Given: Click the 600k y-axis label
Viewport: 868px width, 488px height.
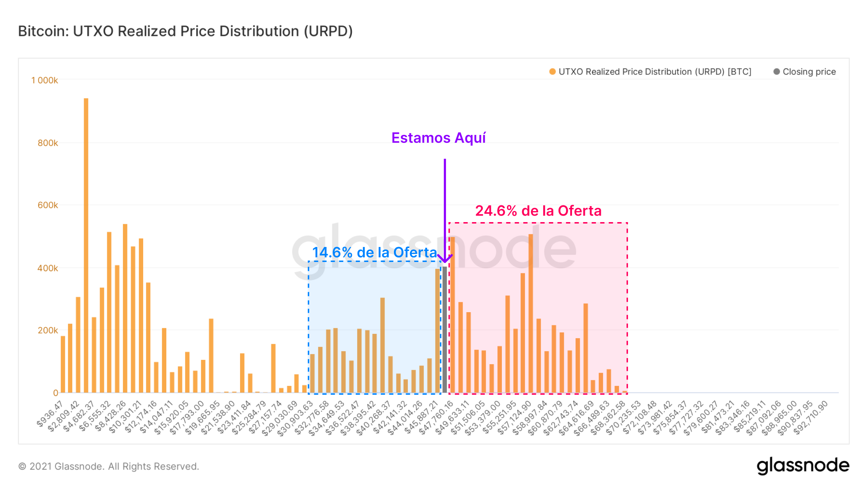Looking at the screenshot, I should (47, 205).
